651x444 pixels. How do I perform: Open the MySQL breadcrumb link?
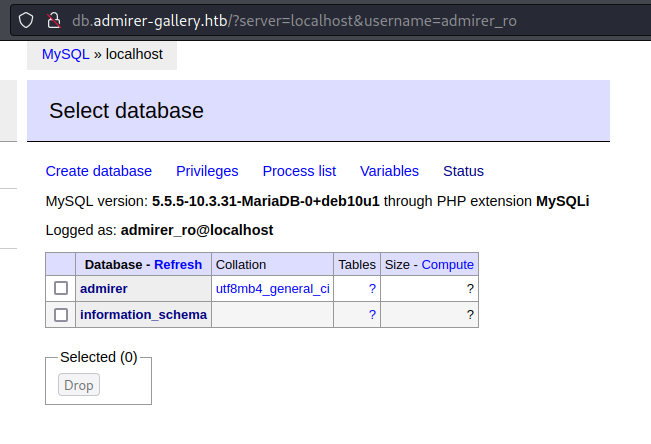click(x=65, y=54)
